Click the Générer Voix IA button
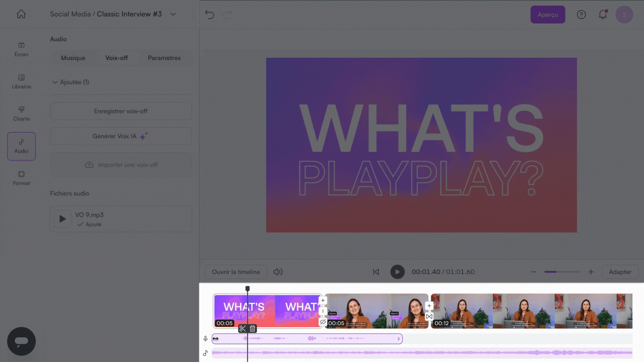Image resolution: width=644 pixels, height=362 pixels. pos(121,136)
